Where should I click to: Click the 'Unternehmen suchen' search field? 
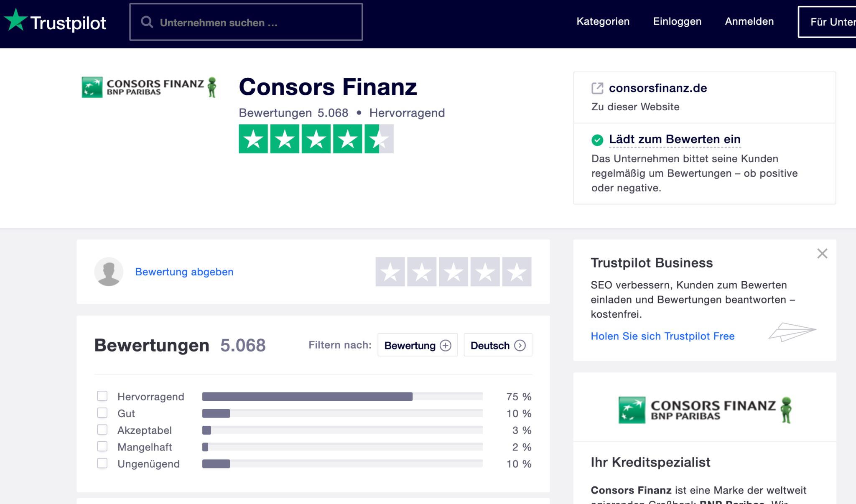click(x=247, y=22)
